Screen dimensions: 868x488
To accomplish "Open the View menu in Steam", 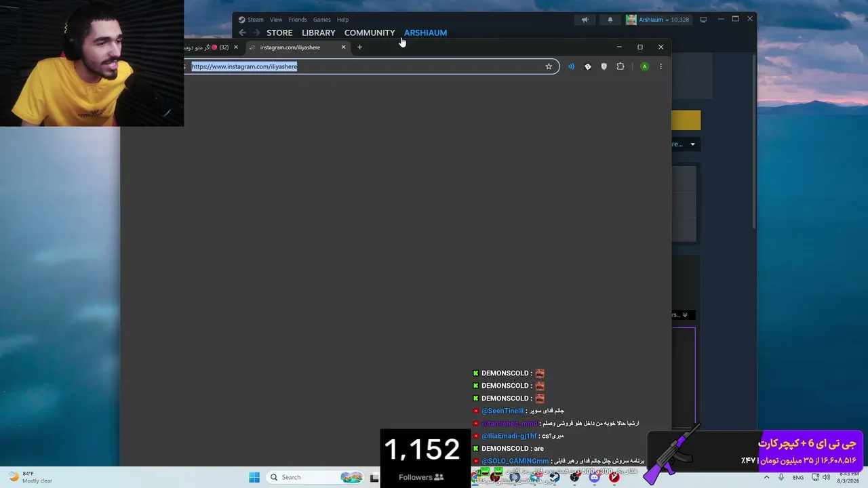I will 276,20.
